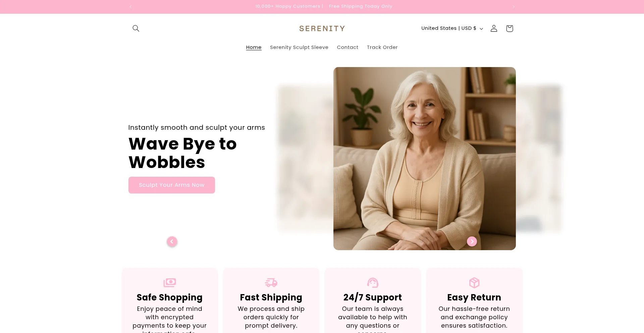Screen dimensions: 644x333
Task: Show next hero slide with pink arrow
Action: point(472,241)
